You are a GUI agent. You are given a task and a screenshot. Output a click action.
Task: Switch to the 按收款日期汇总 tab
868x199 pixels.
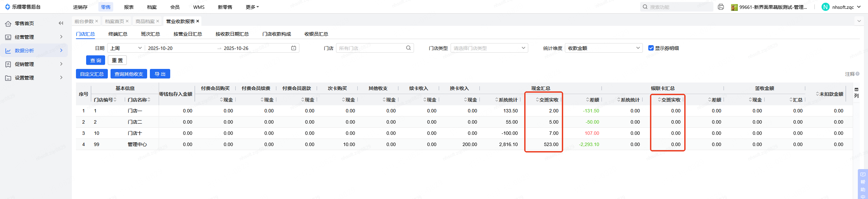pos(232,34)
